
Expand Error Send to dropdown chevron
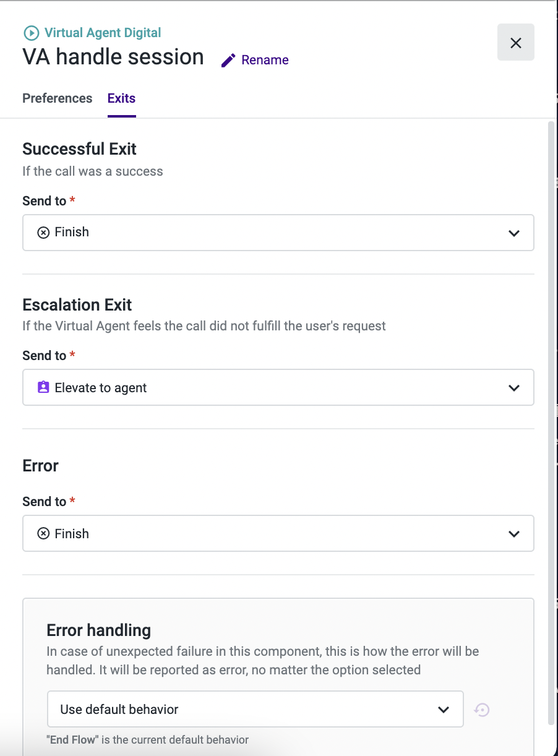513,534
